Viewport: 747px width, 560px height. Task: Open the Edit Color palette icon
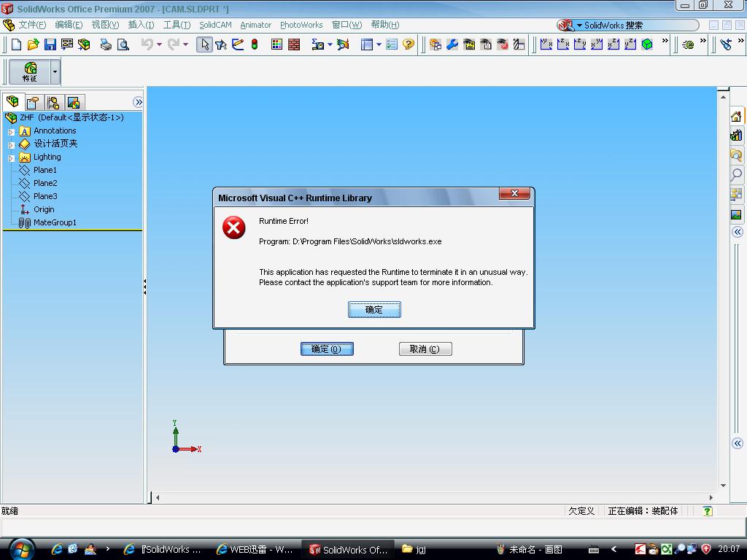[x=276, y=44]
